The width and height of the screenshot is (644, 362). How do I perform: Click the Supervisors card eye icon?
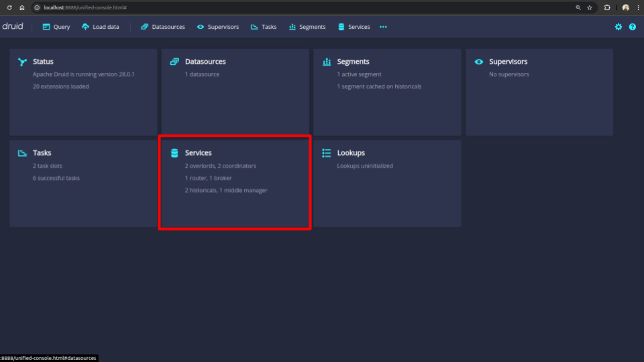pyautogui.click(x=479, y=62)
